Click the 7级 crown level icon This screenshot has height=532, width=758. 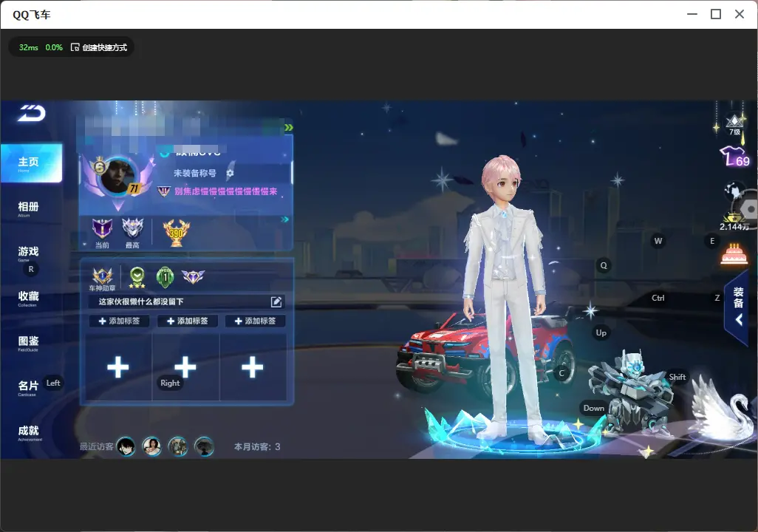(x=734, y=125)
